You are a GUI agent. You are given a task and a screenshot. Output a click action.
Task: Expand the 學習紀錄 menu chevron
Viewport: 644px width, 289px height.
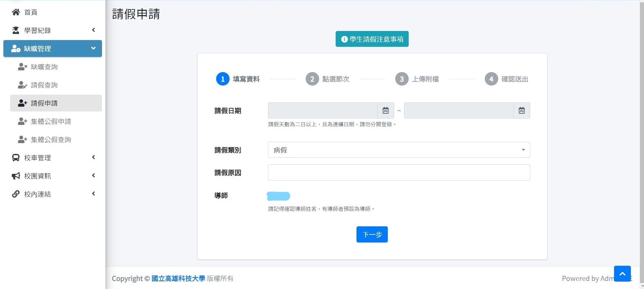[94, 30]
